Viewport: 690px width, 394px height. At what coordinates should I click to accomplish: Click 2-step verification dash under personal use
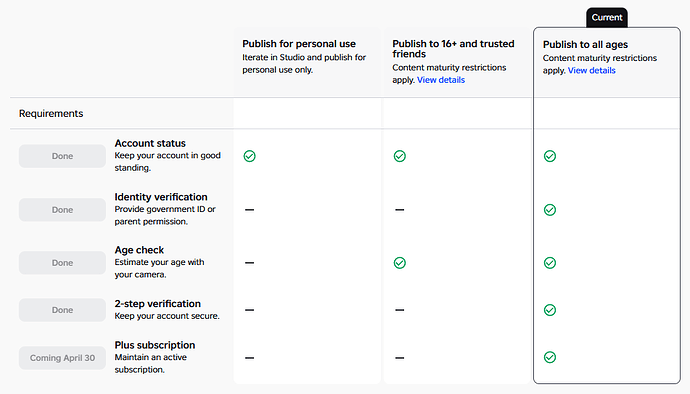(x=250, y=310)
